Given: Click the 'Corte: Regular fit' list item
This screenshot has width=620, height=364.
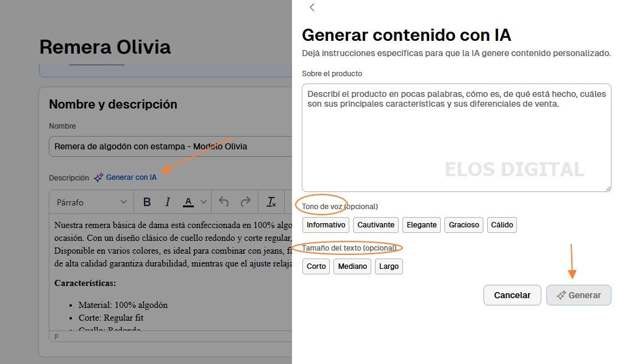Looking at the screenshot, I should pos(111,318).
